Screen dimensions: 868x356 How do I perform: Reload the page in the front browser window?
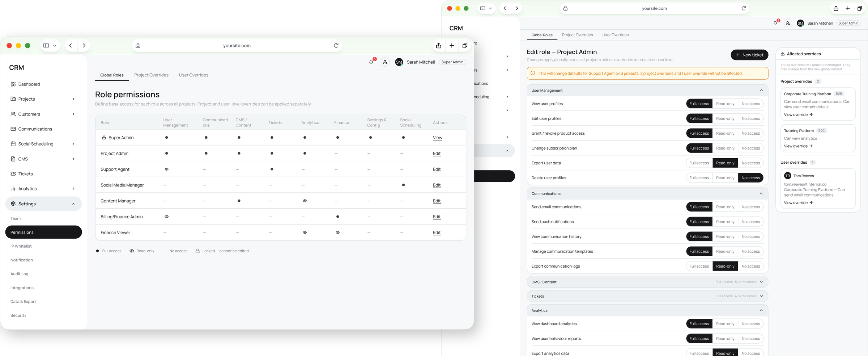coord(336,45)
